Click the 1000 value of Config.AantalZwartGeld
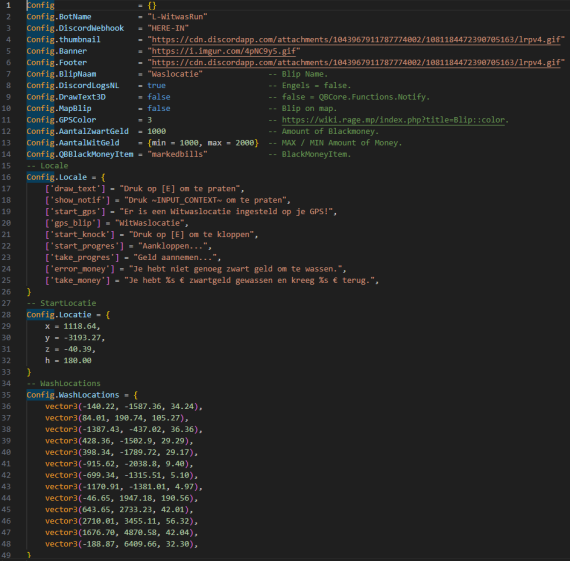The height and width of the screenshot is (561, 570). (156, 131)
